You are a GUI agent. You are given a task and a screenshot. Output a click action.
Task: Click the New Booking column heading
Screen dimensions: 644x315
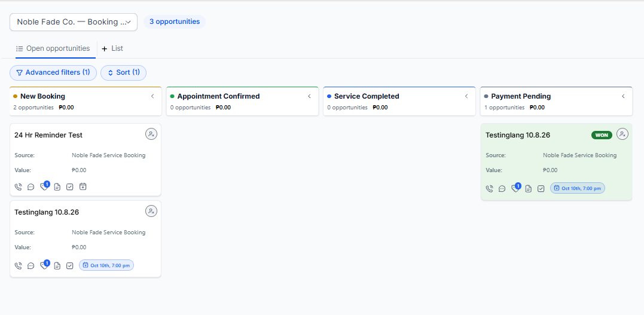pos(42,96)
